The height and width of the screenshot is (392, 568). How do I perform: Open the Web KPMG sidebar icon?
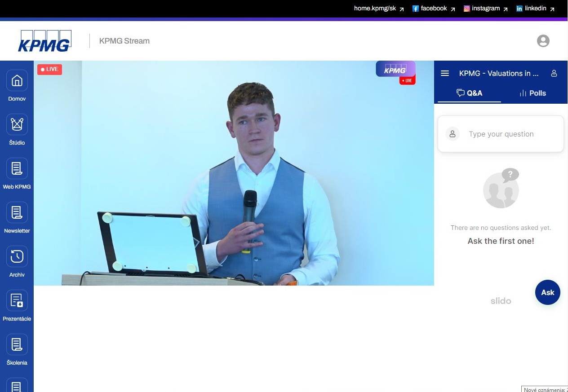(x=17, y=168)
